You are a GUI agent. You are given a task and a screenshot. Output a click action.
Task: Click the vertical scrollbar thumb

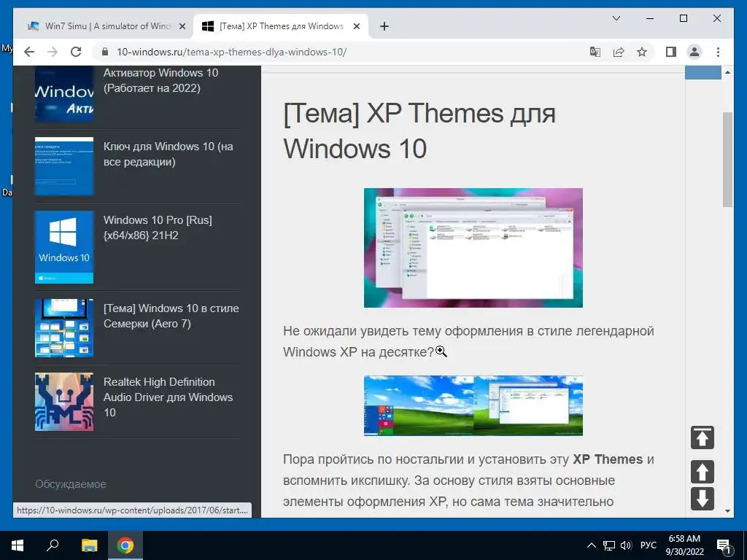coord(727,159)
